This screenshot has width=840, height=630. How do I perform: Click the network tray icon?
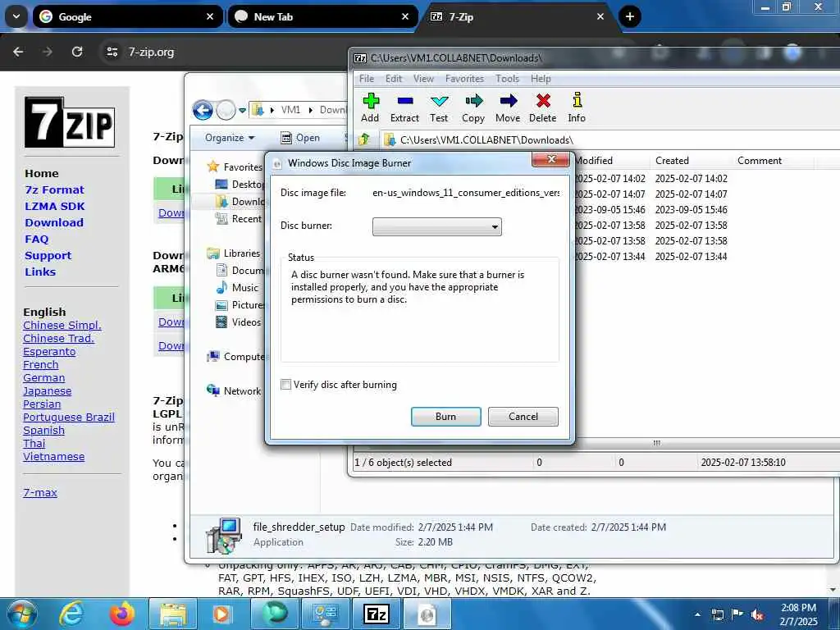coord(717,615)
